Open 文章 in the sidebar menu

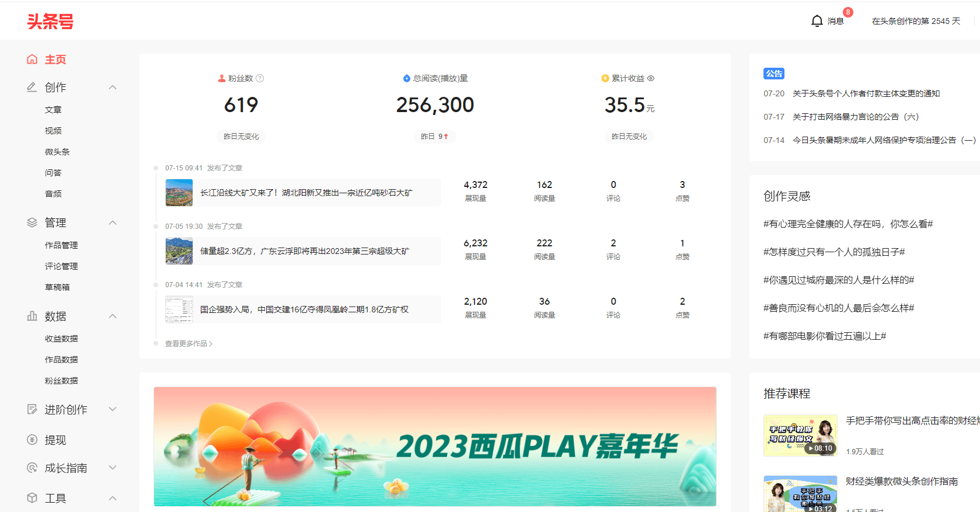click(53, 110)
